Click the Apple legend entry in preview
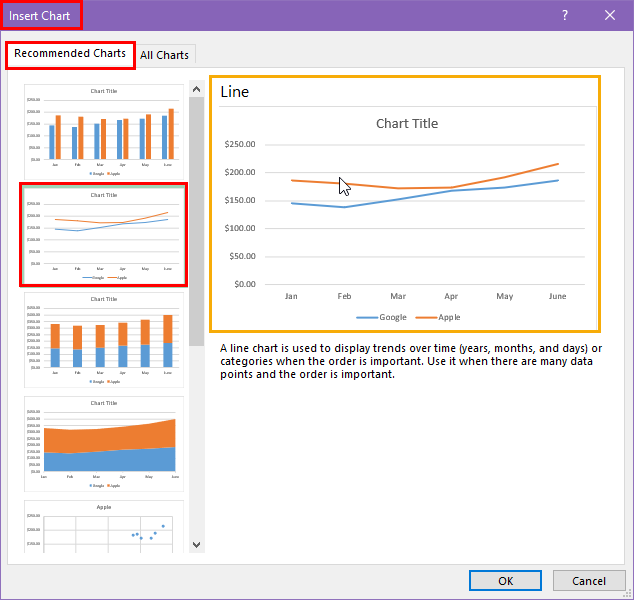This screenshot has width=634, height=600. coord(438,317)
